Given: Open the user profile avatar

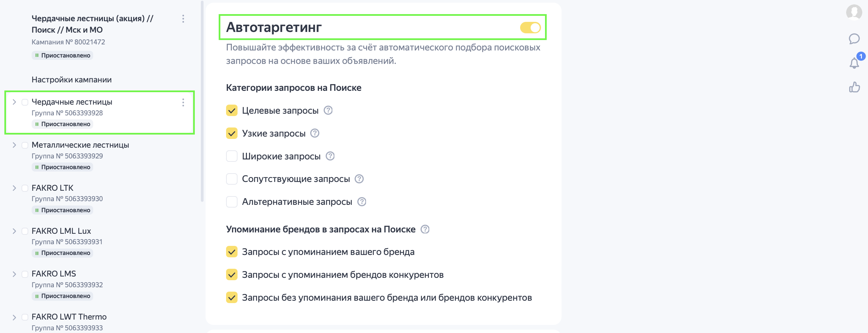Looking at the screenshot, I should 854,12.
